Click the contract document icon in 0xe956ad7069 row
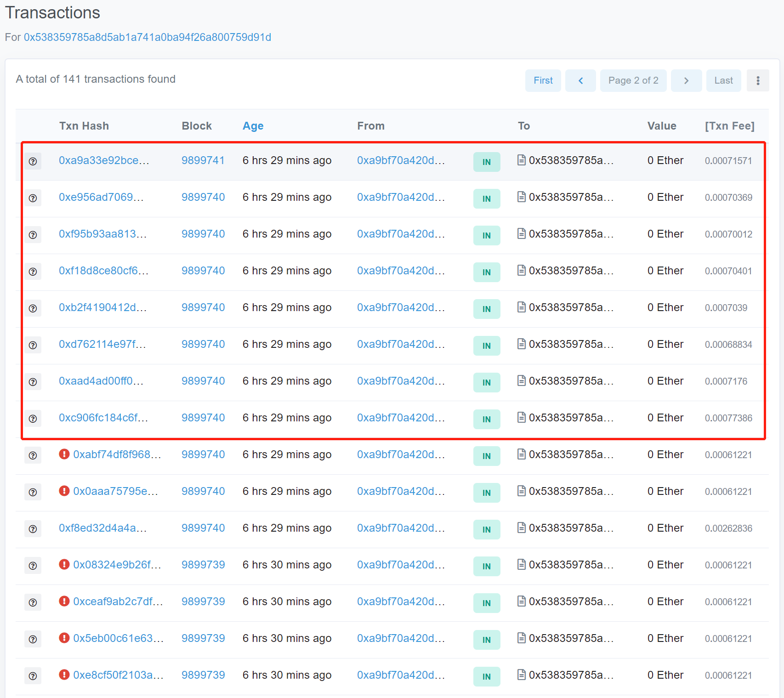Screen dimensions: 784x698 [x=521, y=197]
